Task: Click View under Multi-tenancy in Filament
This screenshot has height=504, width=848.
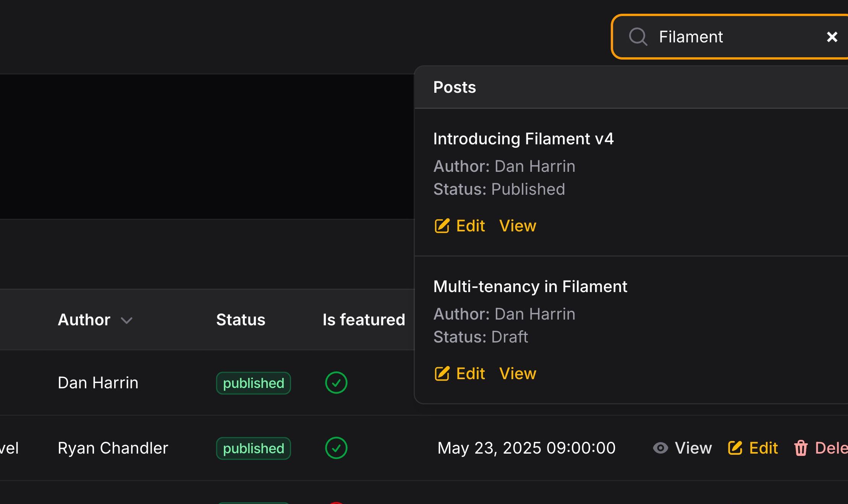Action: (518, 373)
